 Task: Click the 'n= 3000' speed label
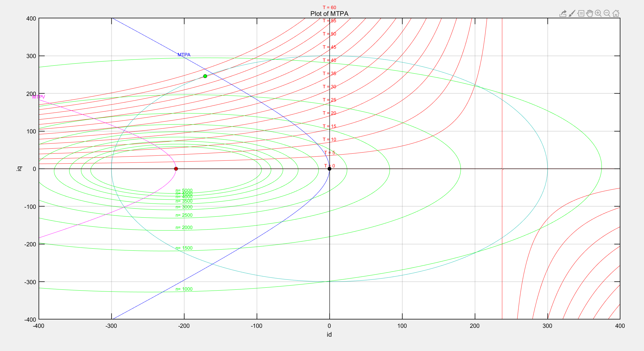(184, 207)
